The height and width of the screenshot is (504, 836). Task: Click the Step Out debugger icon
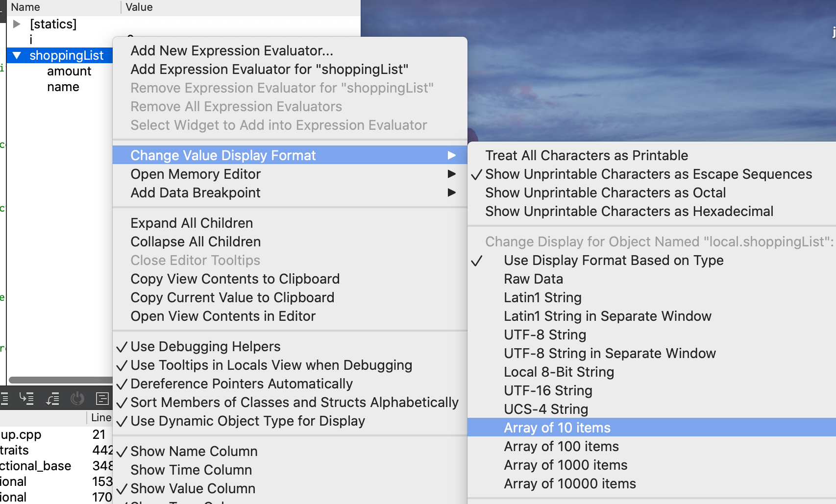tap(52, 398)
